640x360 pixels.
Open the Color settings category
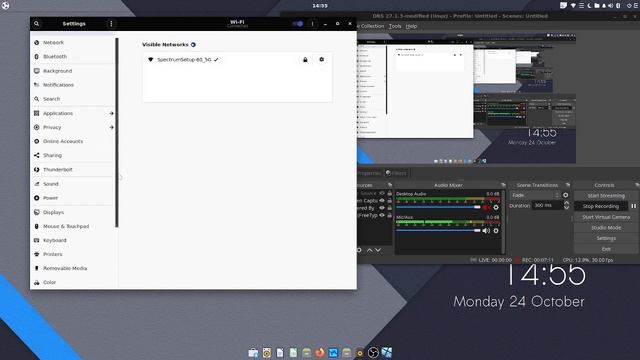(73, 282)
